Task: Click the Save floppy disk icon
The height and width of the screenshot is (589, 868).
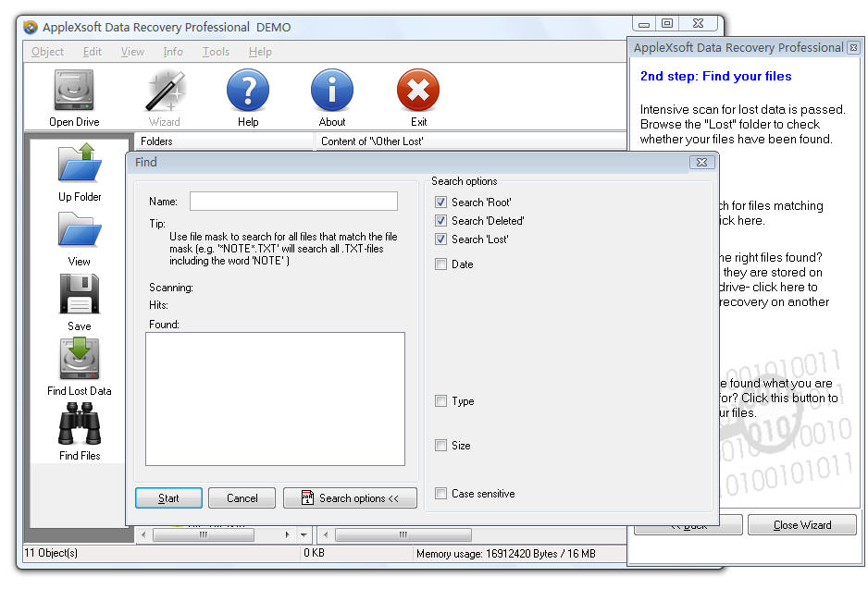Action: click(80, 294)
